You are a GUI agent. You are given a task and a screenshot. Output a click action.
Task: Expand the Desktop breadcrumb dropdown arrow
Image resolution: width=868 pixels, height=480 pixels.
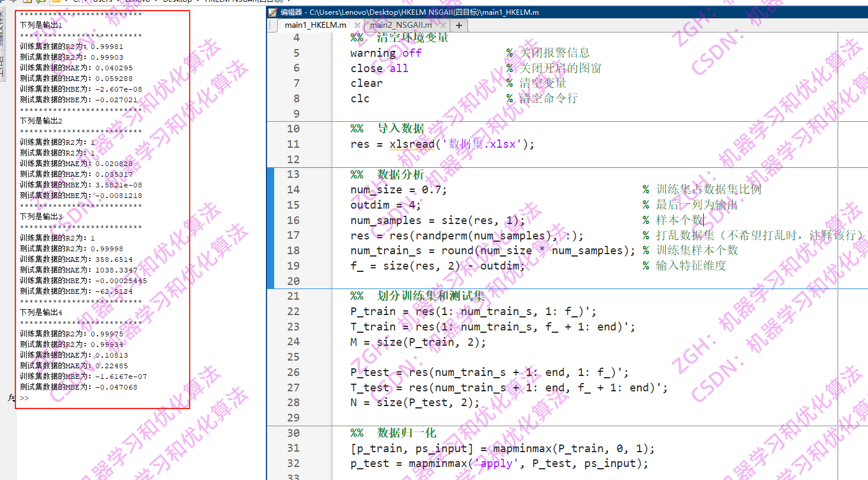197,2
